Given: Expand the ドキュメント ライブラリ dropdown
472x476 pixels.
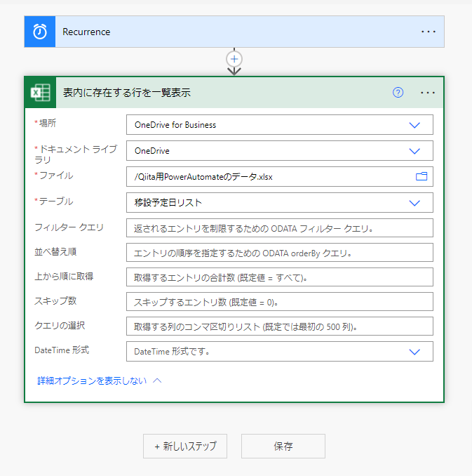Looking at the screenshot, I should (414, 151).
